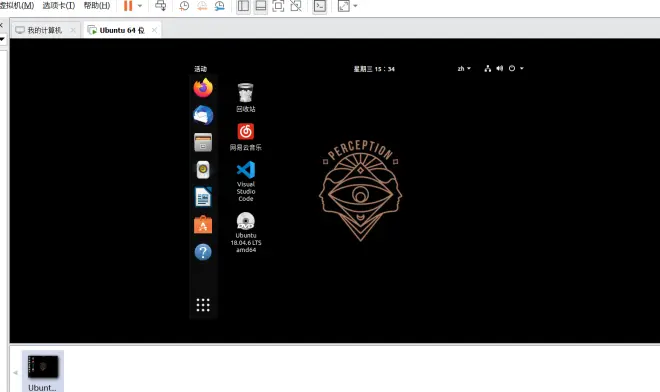Click the wired network status icon

[x=487, y=69]
